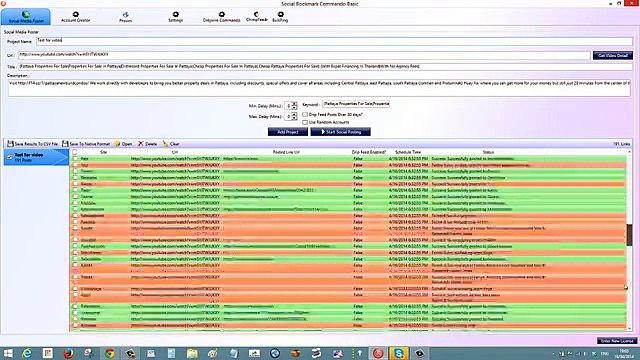Open the BulkPing tab
Viewport: 640px width, 360px height.
[x=280, y=17]
